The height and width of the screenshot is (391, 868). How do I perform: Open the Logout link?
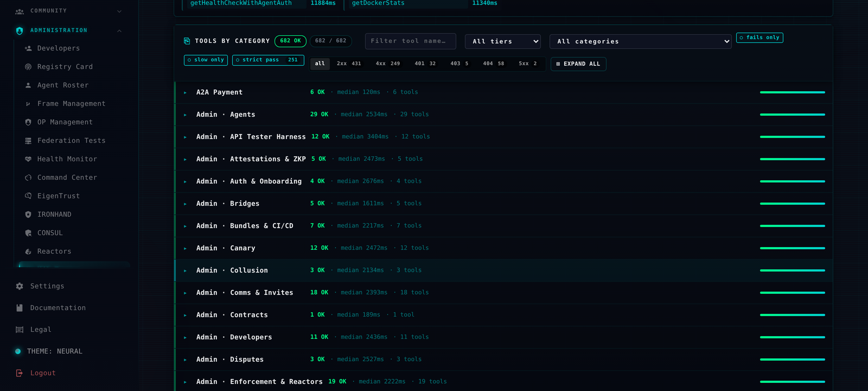43,373
